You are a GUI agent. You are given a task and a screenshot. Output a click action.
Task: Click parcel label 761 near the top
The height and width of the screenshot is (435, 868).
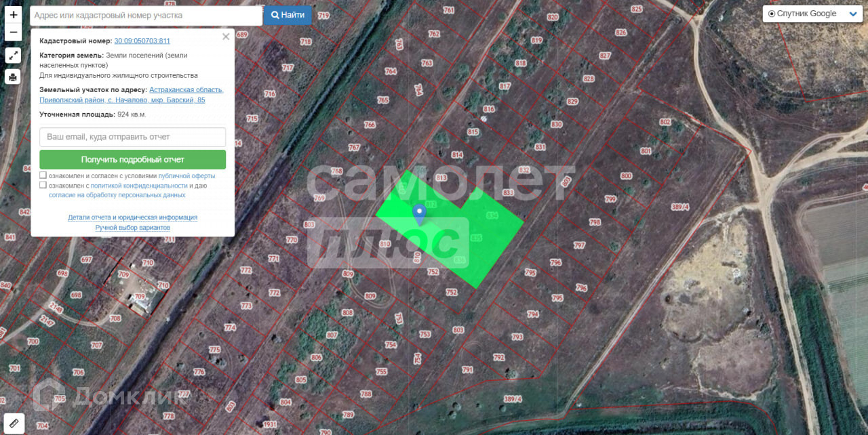[449, 10]
